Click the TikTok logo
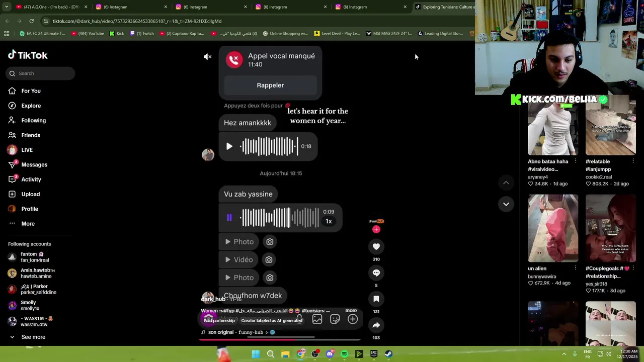This screenshot has height=362, width=644. 28,55
